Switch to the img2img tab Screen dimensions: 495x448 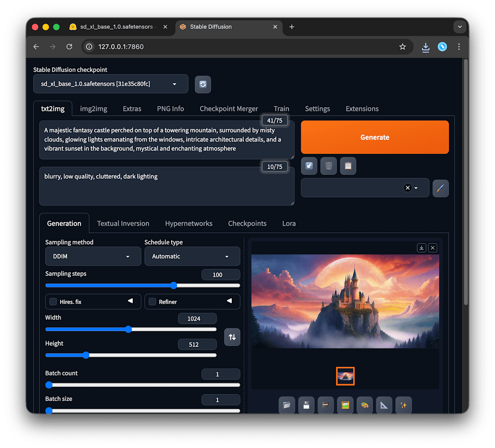click(94, 109)
